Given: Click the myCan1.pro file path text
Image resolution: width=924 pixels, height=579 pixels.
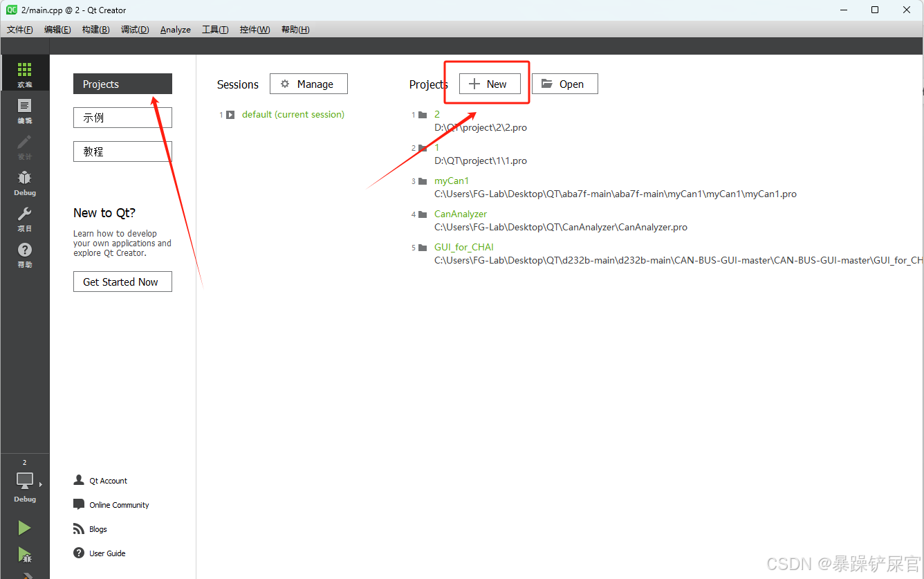Looking at the screenshot, I should click(x=616, y=194).
